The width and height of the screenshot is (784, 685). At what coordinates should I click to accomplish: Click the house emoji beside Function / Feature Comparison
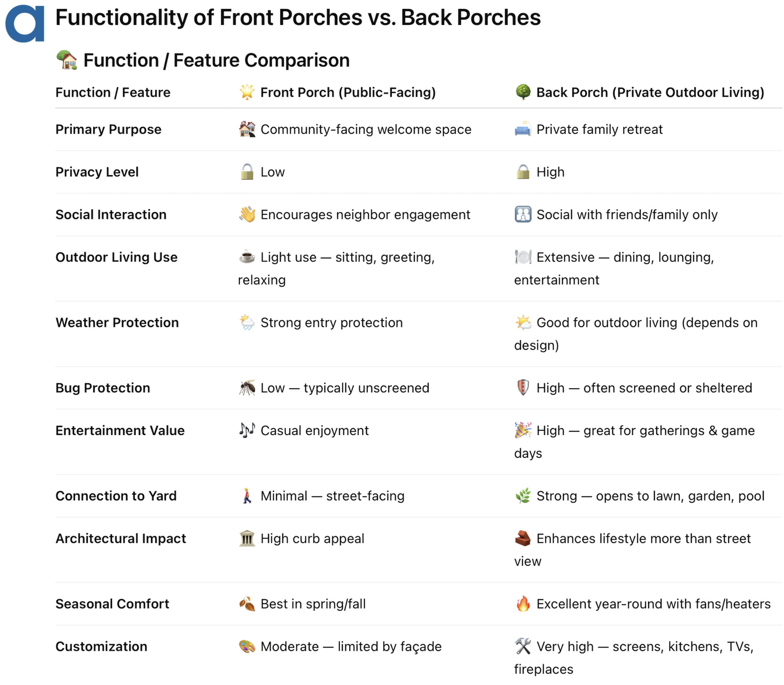click(67, 60)
